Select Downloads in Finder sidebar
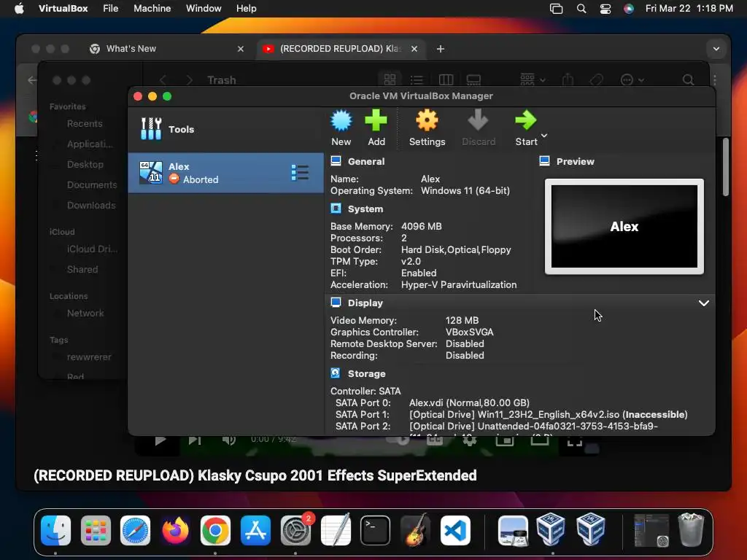The height and width of the screenshot is (560, 747). 91,205
